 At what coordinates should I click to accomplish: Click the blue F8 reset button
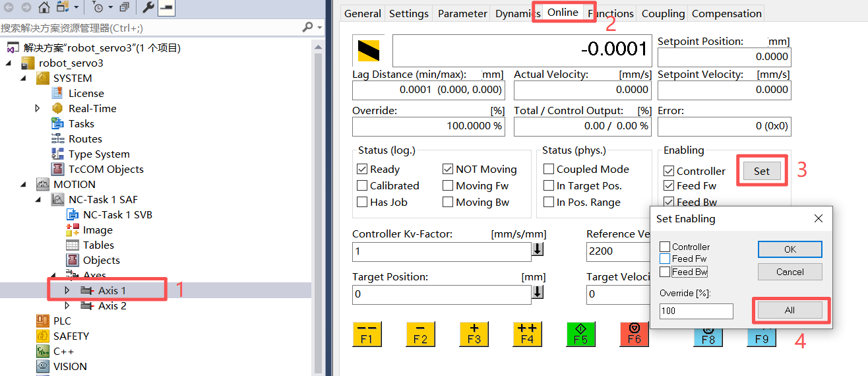[708, 337]
